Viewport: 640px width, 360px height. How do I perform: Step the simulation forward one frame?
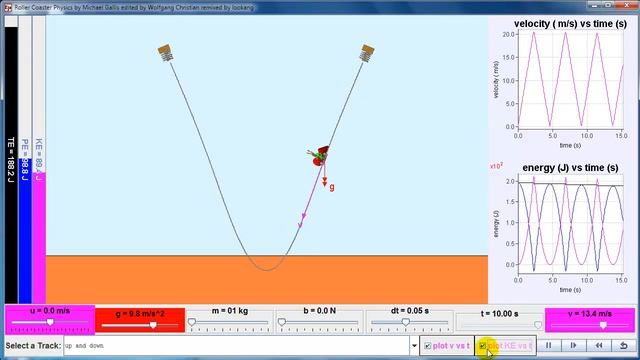point(573,346)
